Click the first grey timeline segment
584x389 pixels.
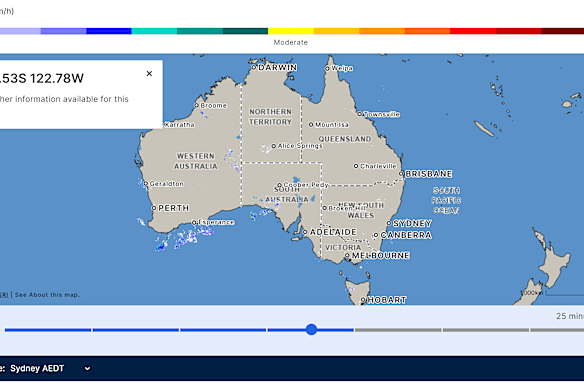point(398,330)
